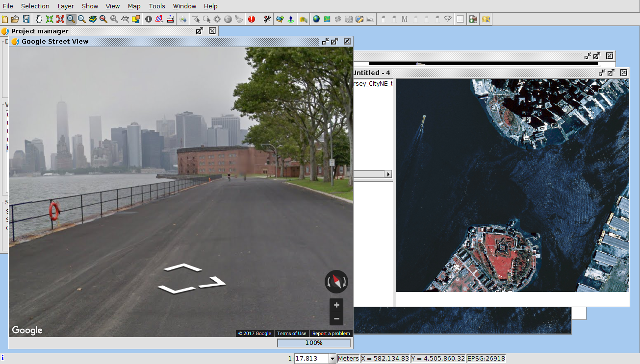The width and height of the screenshot is (640, 364).
Task: Open the wrench preferences tool
Action: [267, 19]
